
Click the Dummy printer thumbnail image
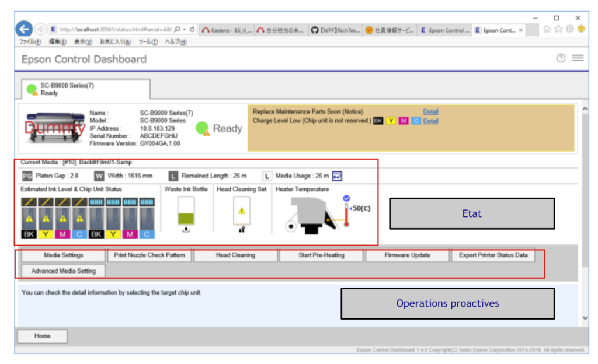[x=54, y=128]
